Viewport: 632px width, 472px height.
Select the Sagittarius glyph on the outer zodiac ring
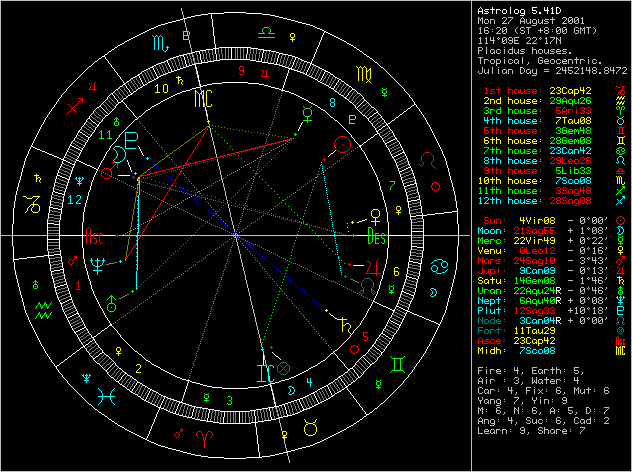(75, 103)
